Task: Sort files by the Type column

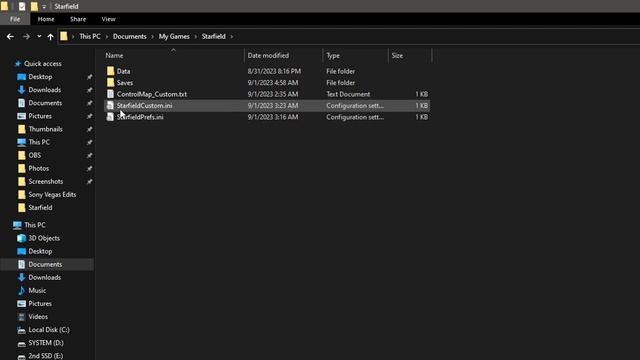Action: (333, 56)
